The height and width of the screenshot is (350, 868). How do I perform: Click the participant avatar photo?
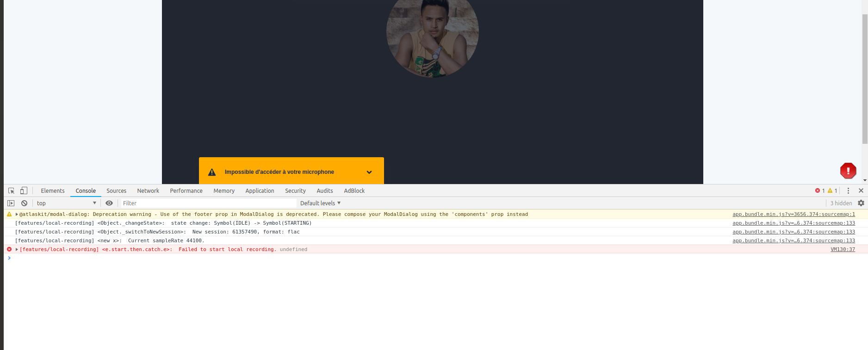pyautogui.click(x=433, y=38)
